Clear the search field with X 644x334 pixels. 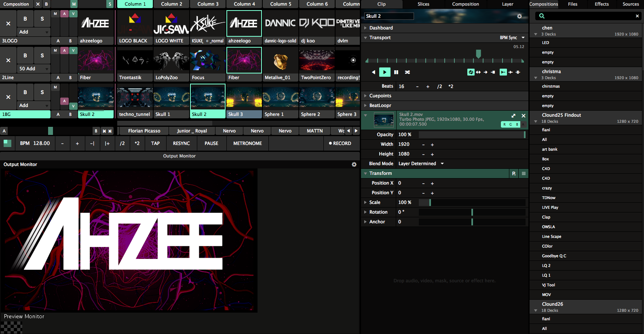[637, 16]
